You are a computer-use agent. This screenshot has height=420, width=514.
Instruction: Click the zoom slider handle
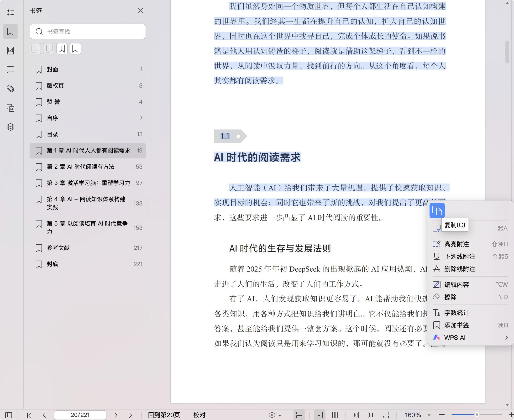477,415
